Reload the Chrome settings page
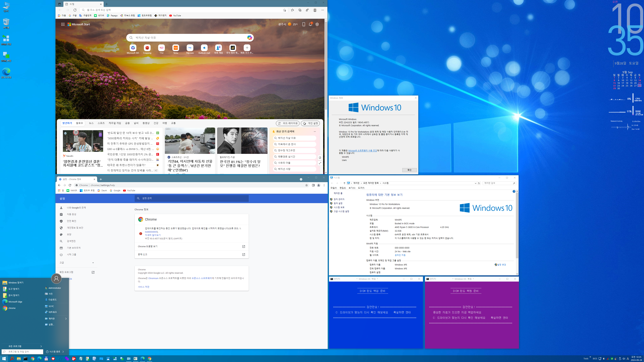 [70, 185]
